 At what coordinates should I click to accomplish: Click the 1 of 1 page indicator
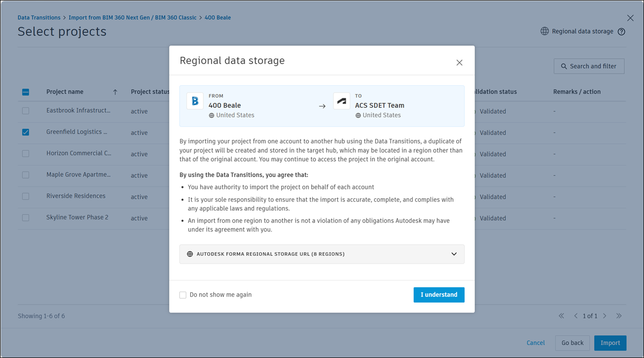[590, 316]
